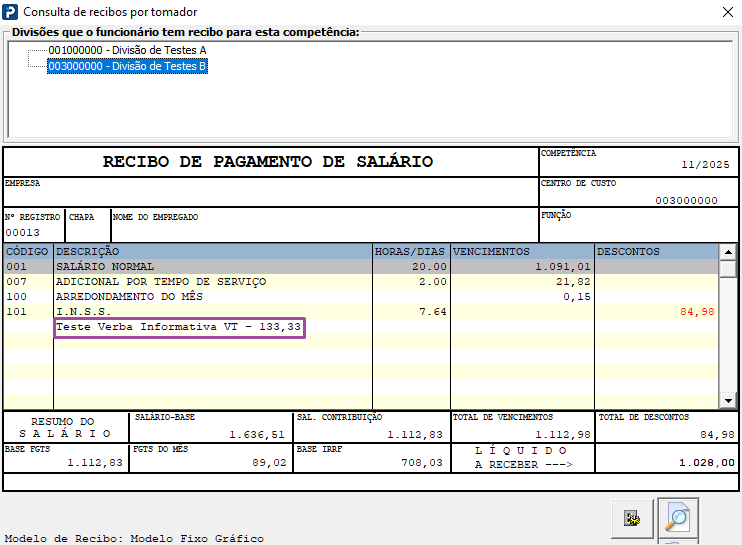Click the DESCONTOS column header

pyautogui.click(x=656, y=252)
